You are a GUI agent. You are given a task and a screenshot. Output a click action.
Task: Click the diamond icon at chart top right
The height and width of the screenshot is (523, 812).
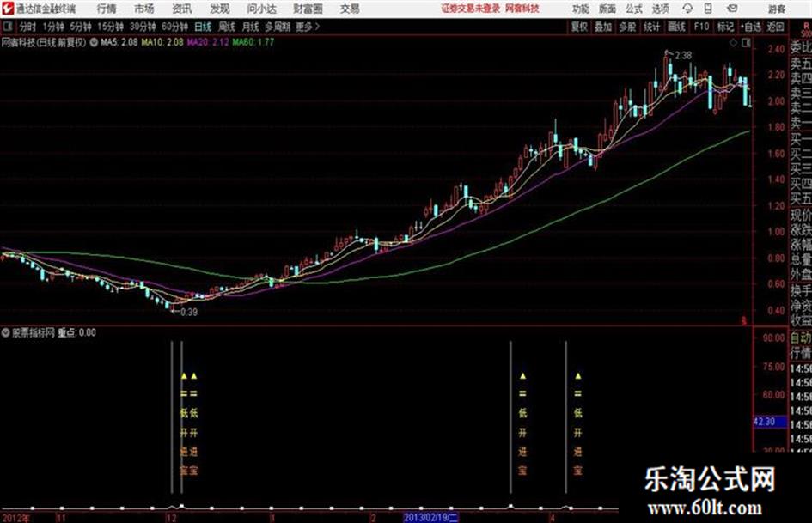[733, 43]
